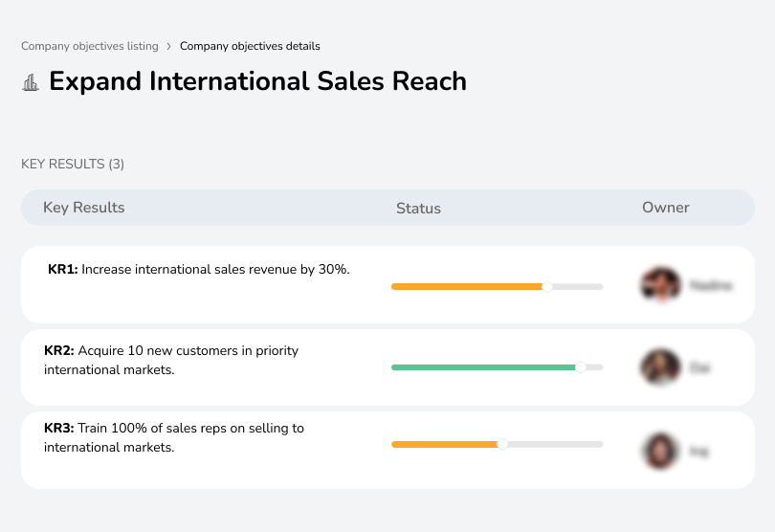
Task: Click the company building icon by the title
Action: [31, 82]
